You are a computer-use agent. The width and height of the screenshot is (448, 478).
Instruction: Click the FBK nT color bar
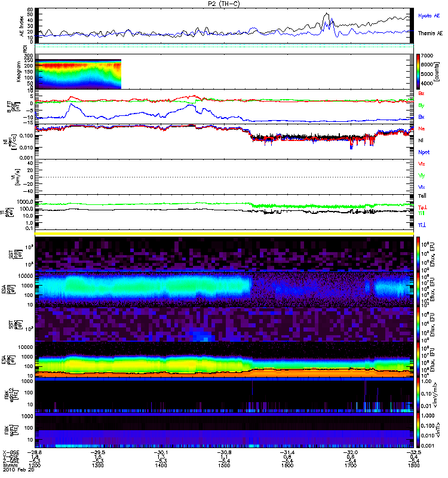pos(418,430)
